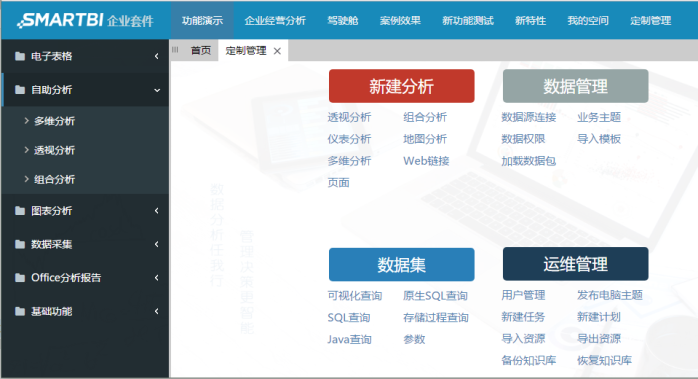
Task: Open 驾驶舱 in top navigation
Action: [343, 20]
